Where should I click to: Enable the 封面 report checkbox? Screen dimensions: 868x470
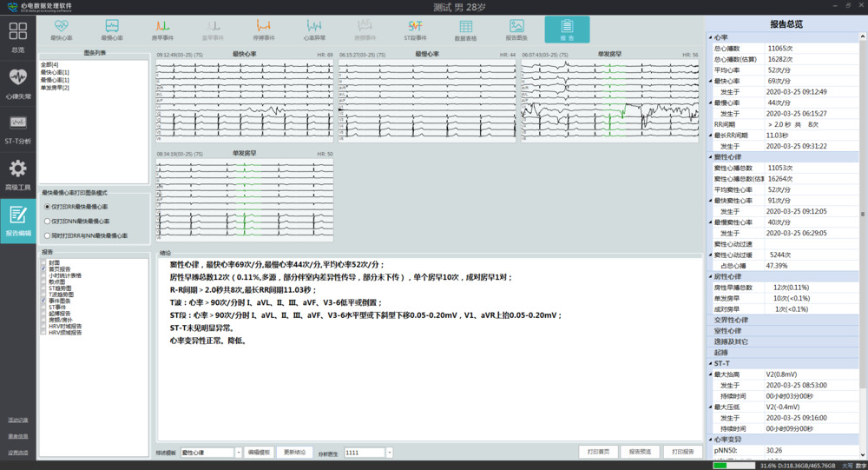[43, 263]
